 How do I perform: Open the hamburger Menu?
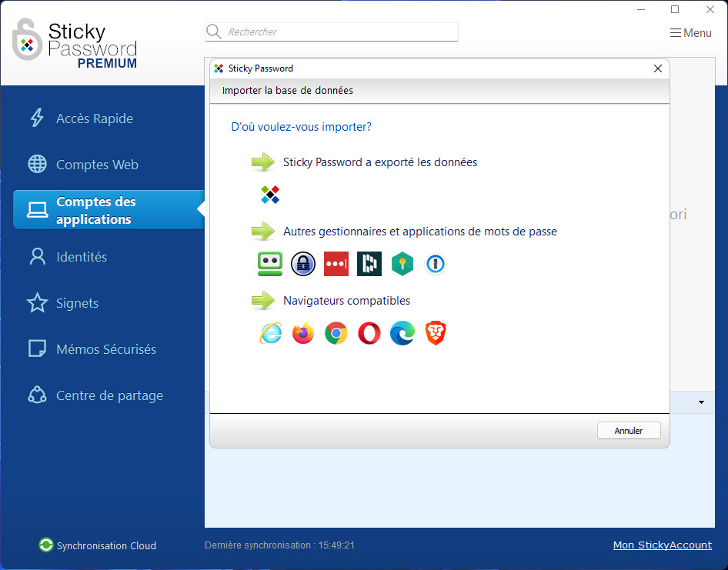pos(690,33)
